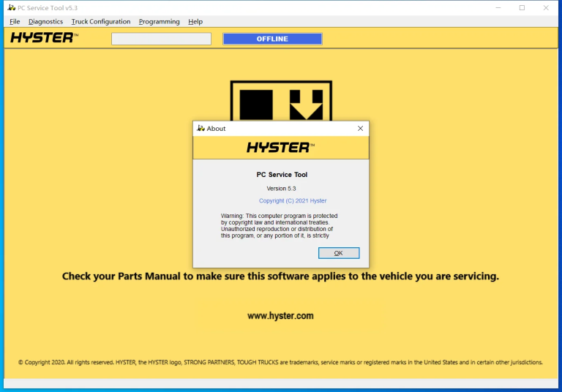This screenshot has height=392, width=562.
Task: Open the File menu
Action: [x=15, y=22]
